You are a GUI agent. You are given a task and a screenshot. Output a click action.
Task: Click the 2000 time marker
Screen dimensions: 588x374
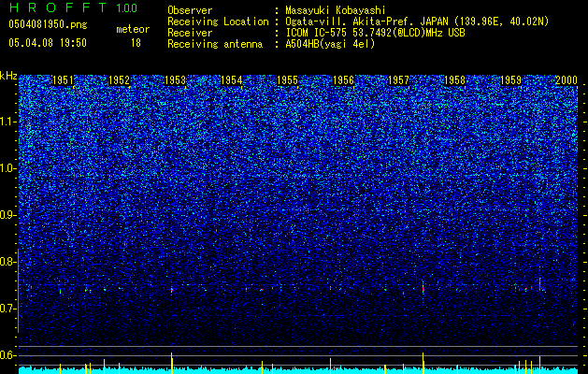566,80
